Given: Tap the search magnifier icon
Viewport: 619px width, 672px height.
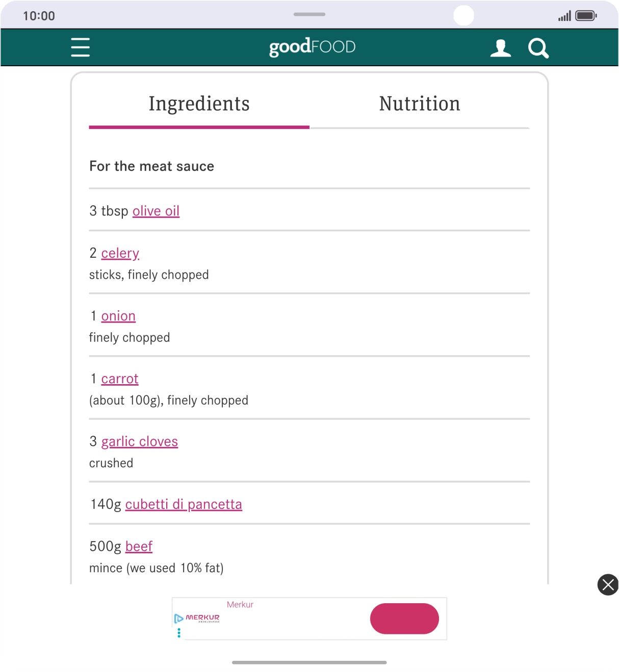Looking at the screenshot, I should pos(538,48).
